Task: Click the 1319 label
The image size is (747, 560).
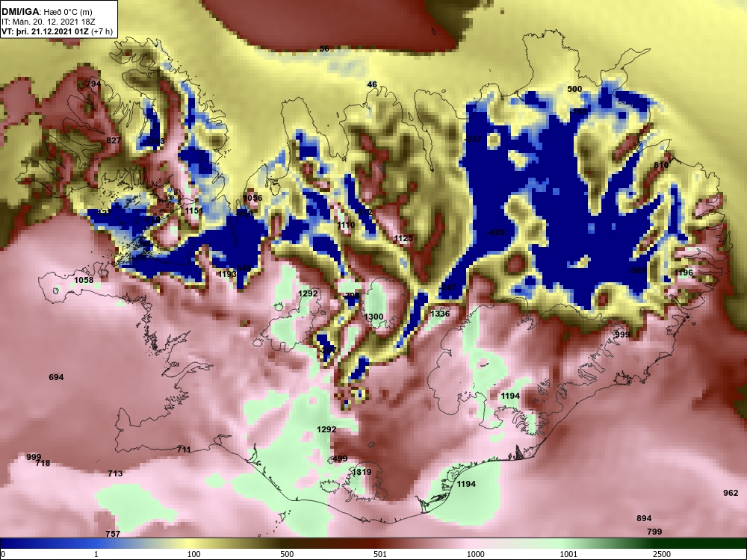Action: 362,472
